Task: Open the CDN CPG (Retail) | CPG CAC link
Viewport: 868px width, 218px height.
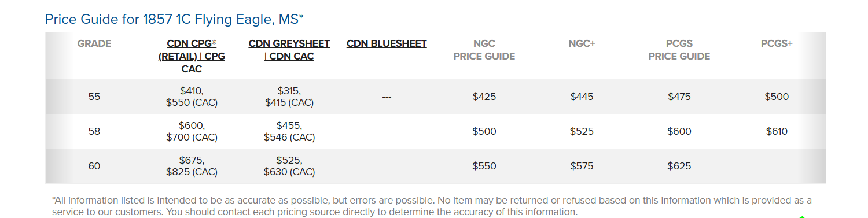Action: (192, 56)
